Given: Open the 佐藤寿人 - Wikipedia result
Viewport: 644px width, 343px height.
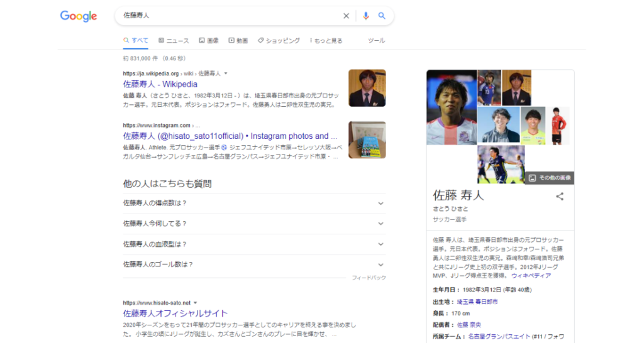Looking at the screenshot, I should [160, 84].
